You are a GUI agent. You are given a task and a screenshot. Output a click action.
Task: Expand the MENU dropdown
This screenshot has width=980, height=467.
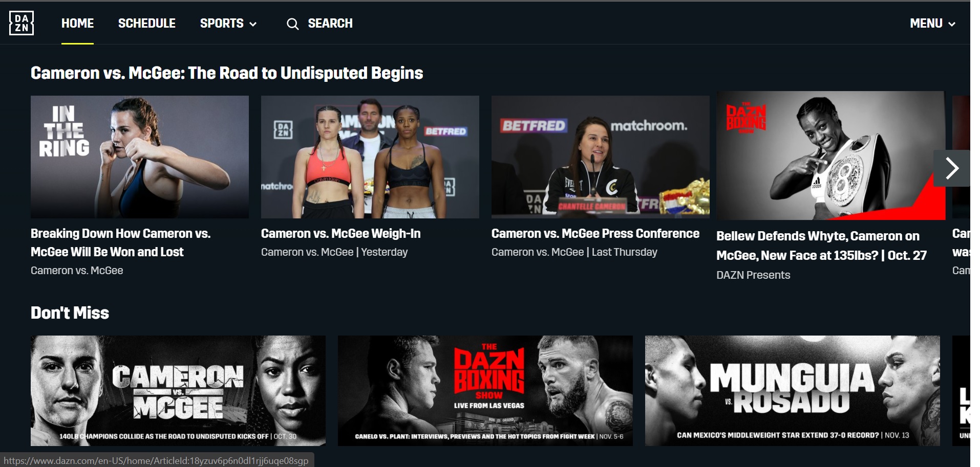932,24
